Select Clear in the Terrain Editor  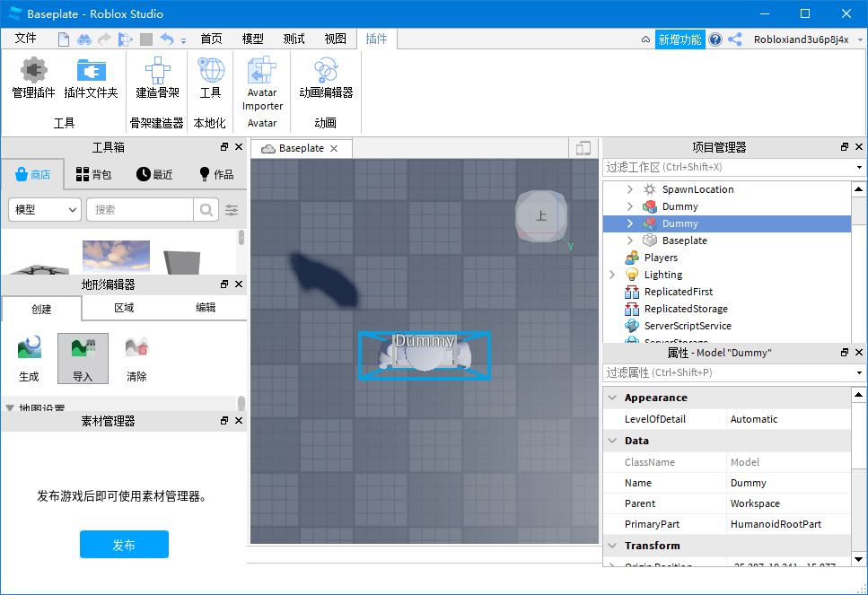pos(136,358)
